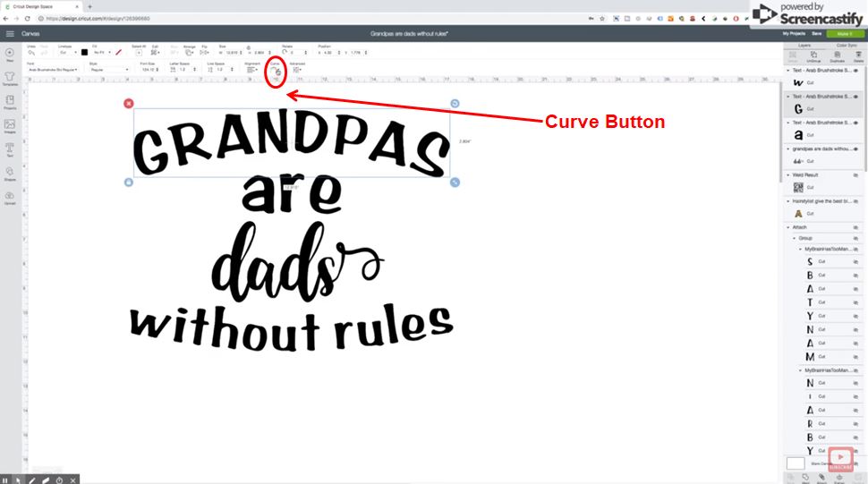Click the Font Size field
The height and width of the screenshot is (484, 868).
pos(148,70)
